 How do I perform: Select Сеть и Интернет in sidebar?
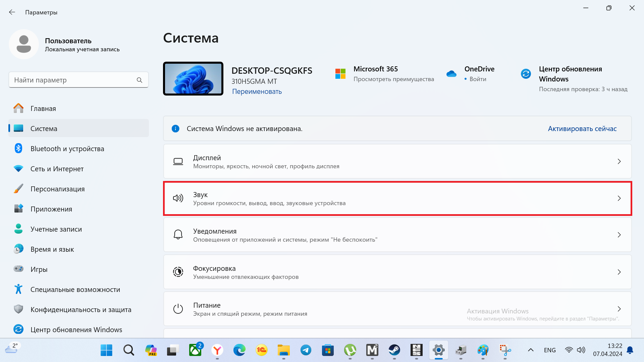tap(57, 169)
